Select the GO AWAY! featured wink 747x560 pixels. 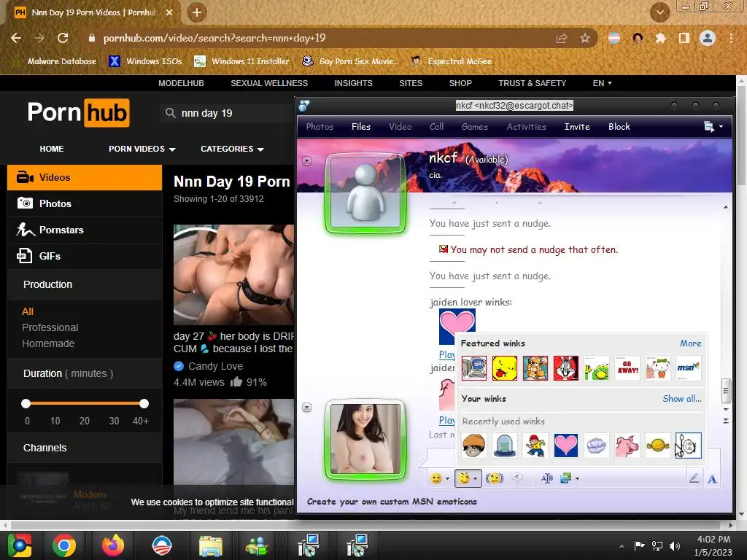coord(627,368)
